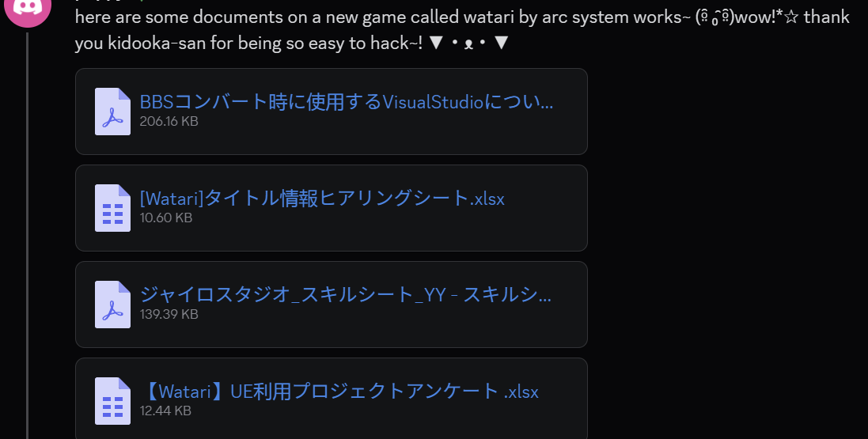Download [Watari]タイトル情報ヒアリングシート.xlsx
The image size is (868, 439).
tap(322, 199)
